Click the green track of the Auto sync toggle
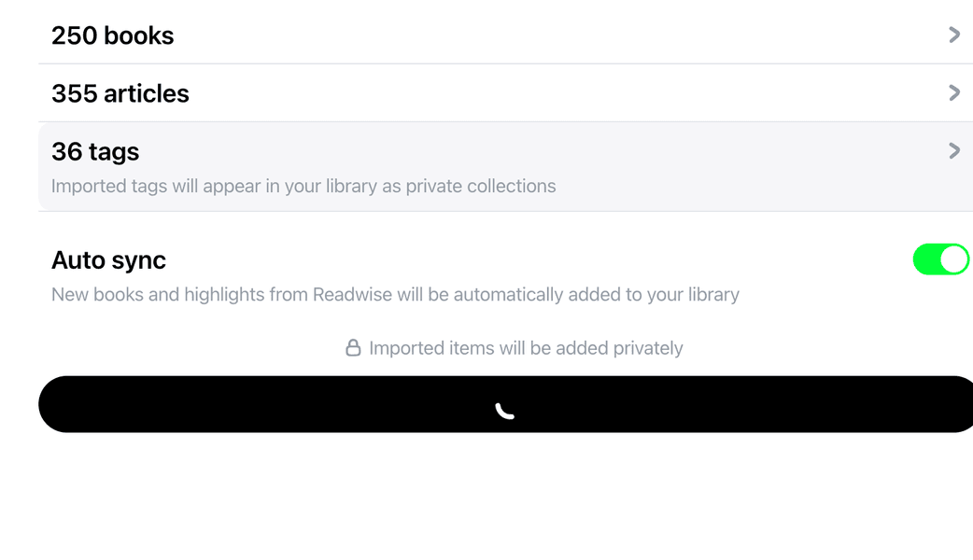This screenshot has height=560, width=973. 926,259
